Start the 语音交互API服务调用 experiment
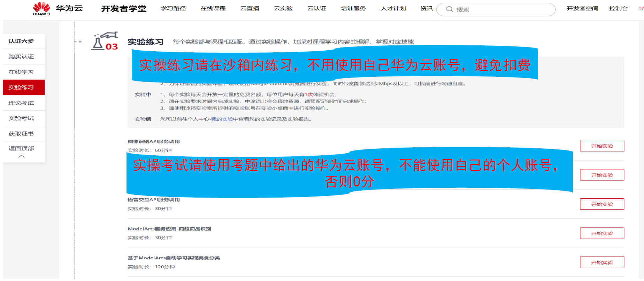The image size is (644, 281). click(x=602, y=204)
